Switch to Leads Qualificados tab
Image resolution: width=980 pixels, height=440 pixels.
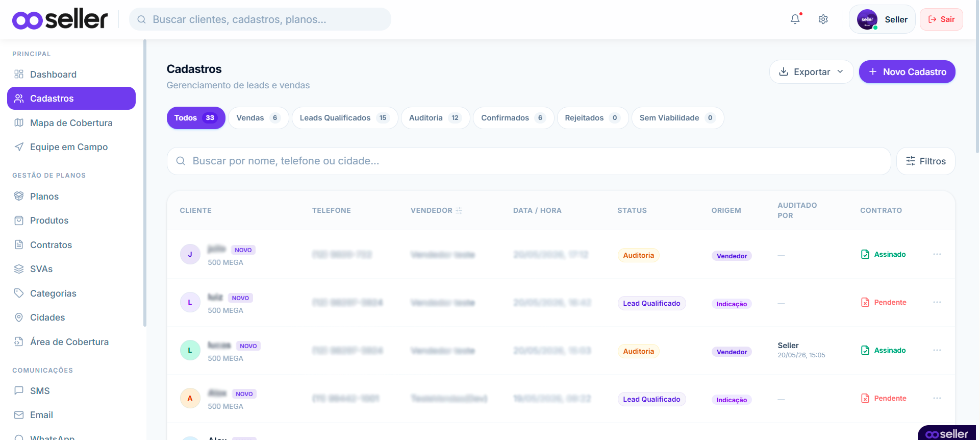click(345, 118)
